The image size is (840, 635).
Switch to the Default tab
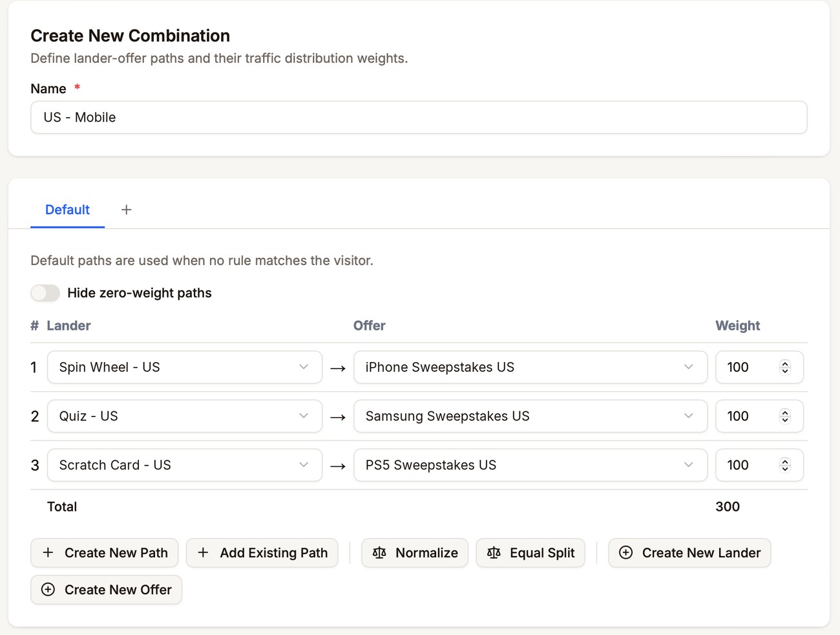(x=67, y=210)
